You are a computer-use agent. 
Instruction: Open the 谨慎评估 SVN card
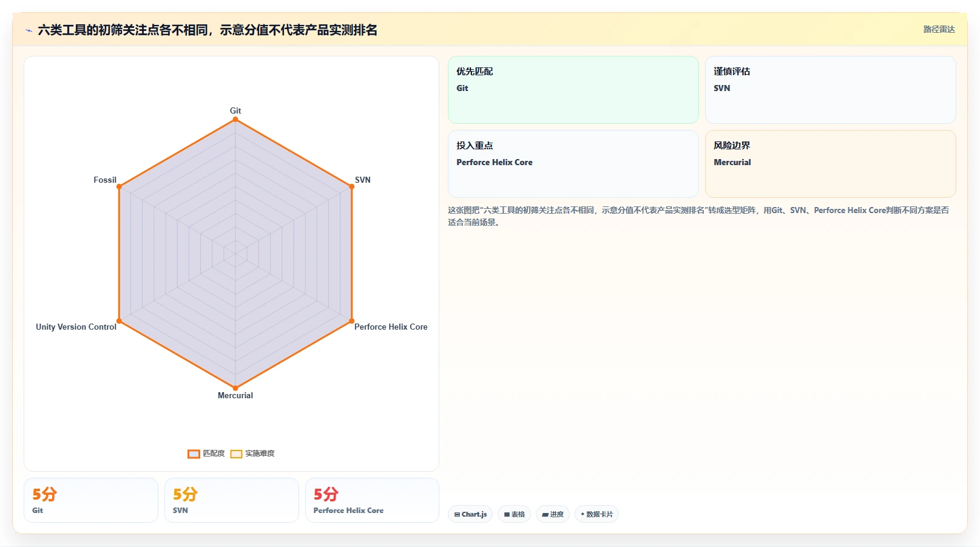click(831, 90)
